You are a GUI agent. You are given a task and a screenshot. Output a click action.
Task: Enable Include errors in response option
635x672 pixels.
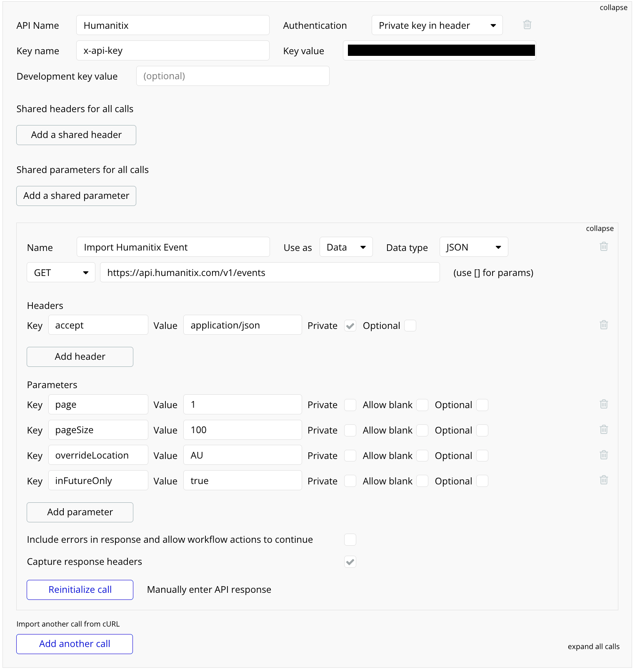tap(350, 540)
